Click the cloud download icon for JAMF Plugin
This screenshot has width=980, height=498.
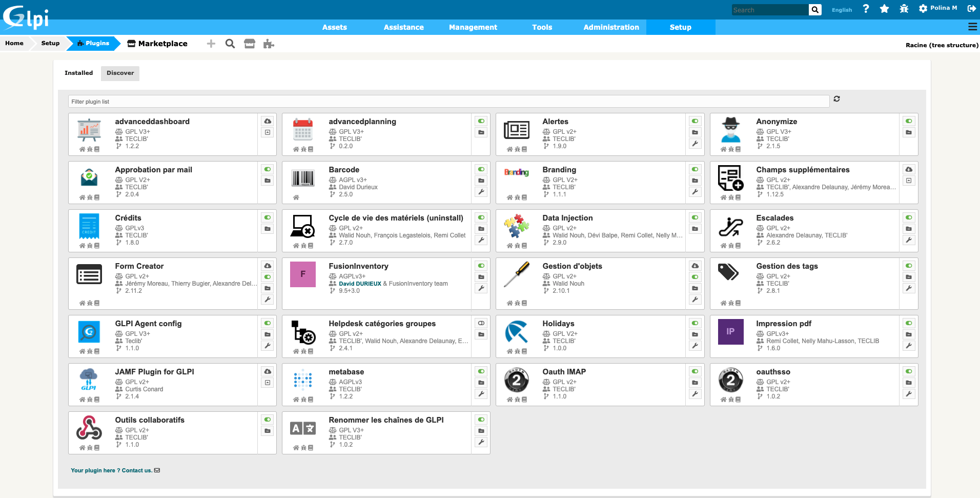click(x=268, y=371)
